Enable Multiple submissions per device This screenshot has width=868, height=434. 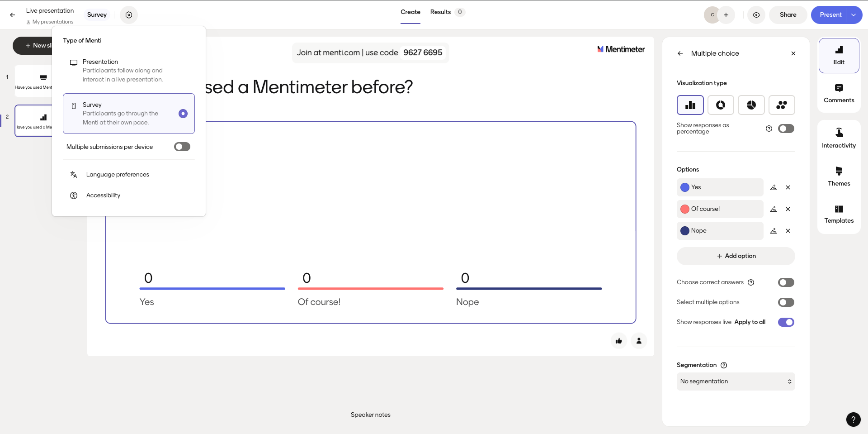point(182,147)
